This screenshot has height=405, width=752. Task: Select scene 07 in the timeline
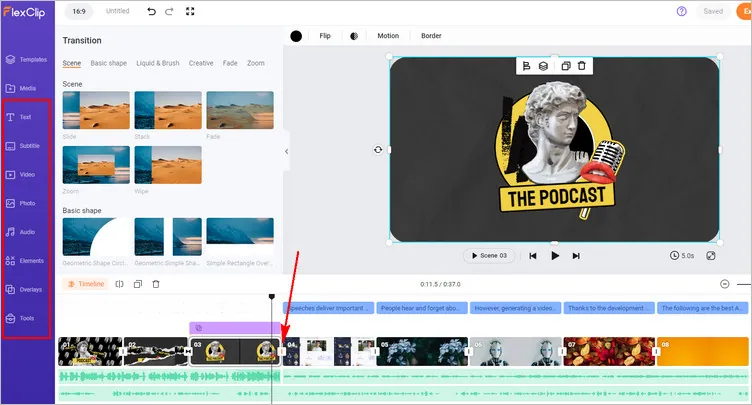[609, 351]
